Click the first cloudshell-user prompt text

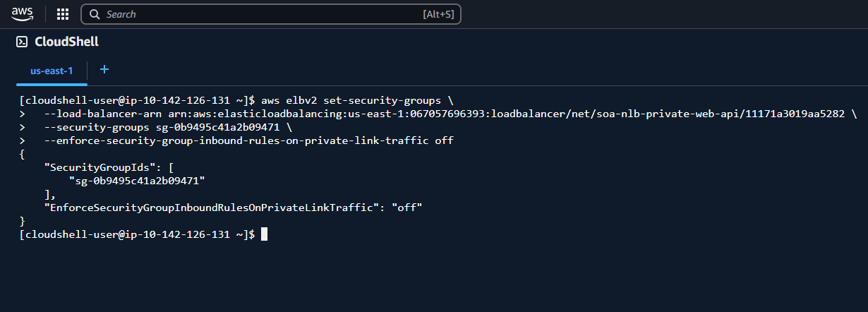pyautogui.click(x=138, y=100)
